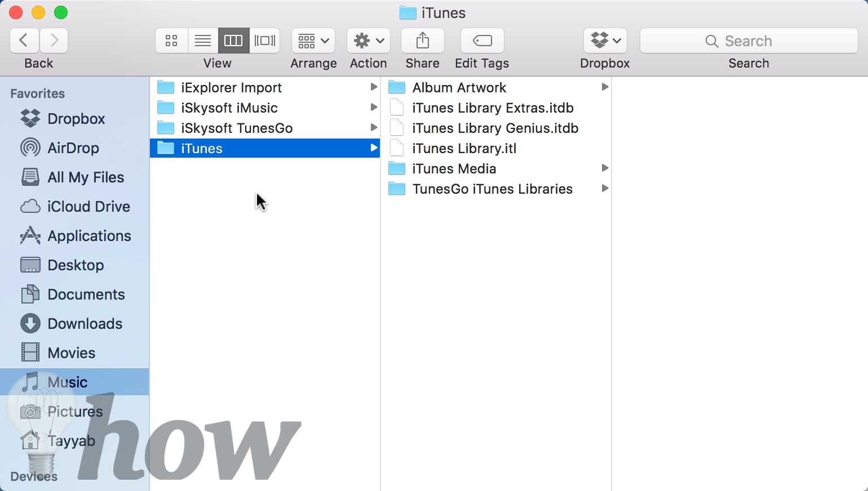Open Desktop in sidebar
The image size is (868, 491).
tap(74, 265)
